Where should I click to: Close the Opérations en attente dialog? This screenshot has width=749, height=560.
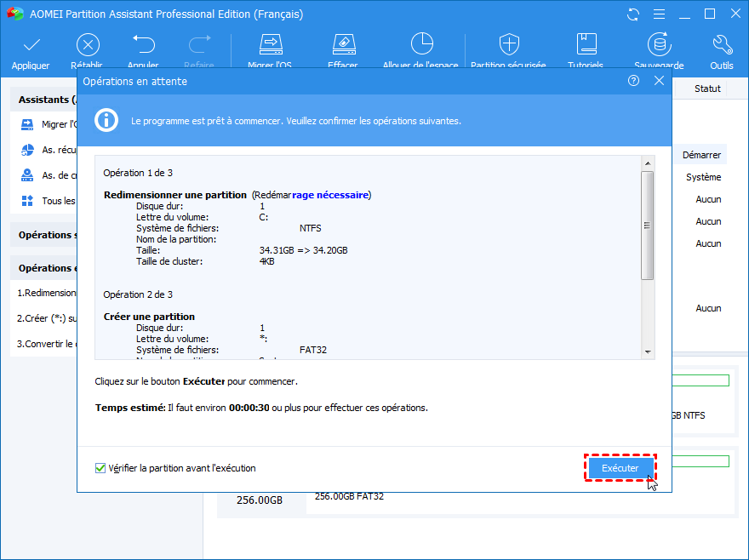[659, 81]
